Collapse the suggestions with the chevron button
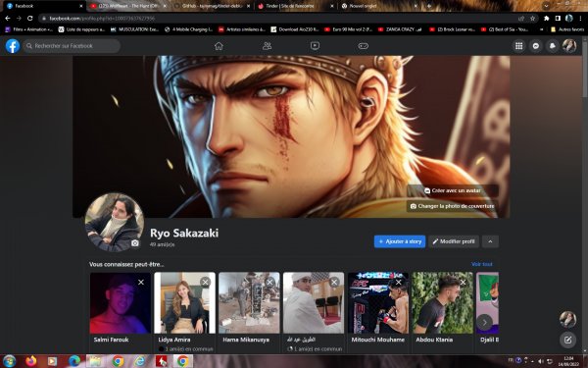This screenshot has height=368, width=588. (490, 241)
